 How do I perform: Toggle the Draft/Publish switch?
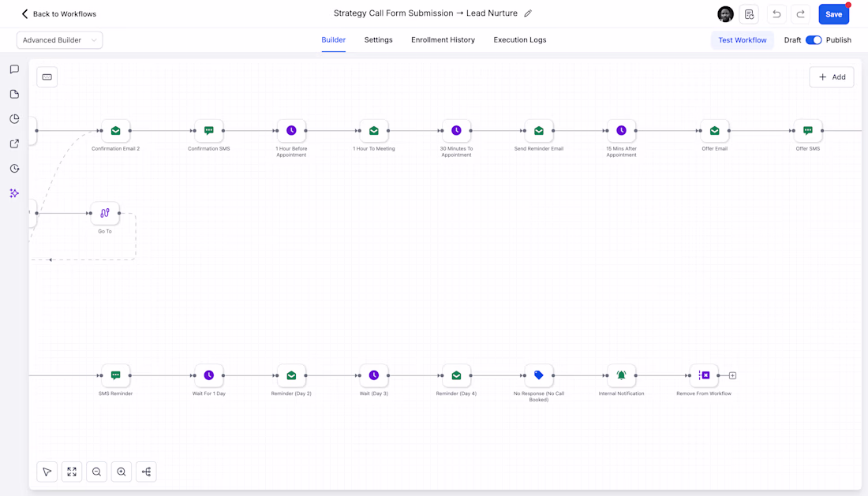(814, 40)
